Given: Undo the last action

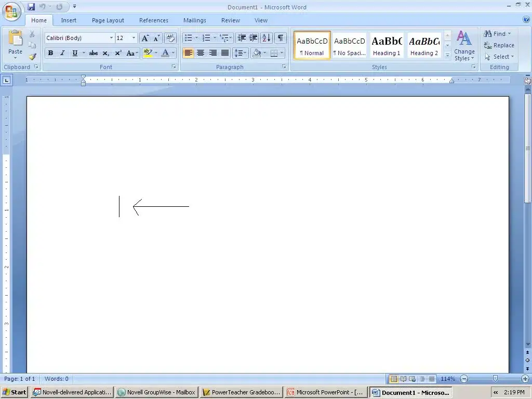Looking at the screenshot, I should 43,7.
